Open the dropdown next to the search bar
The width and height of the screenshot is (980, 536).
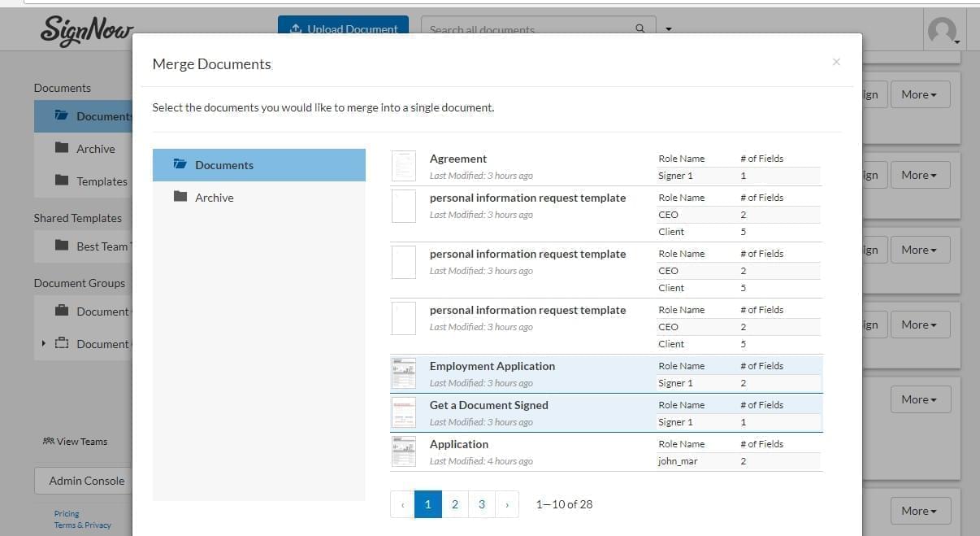[x=668, y=28]
